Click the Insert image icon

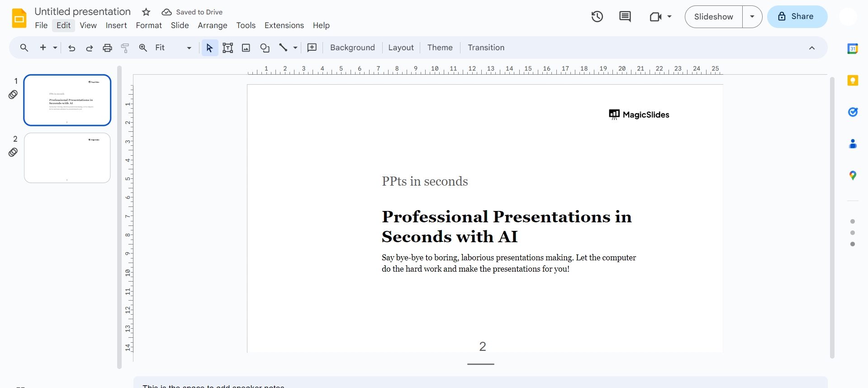click(x=246, y=48)
